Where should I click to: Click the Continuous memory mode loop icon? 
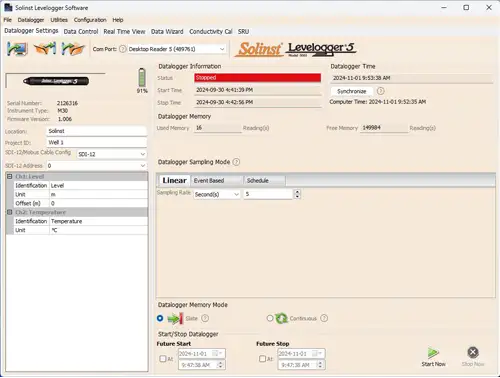[x=281, y=318]
